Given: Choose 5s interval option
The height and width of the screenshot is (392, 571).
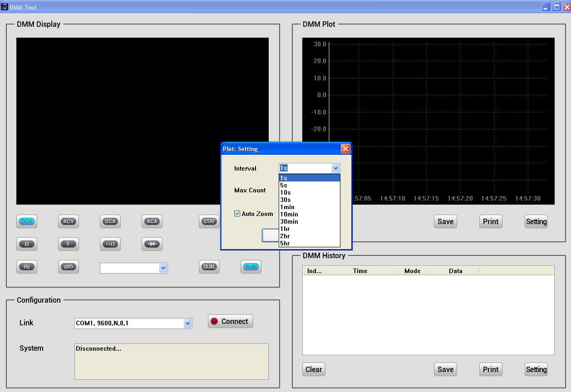Looking at the screenshot, I should [x=310, y=185].
